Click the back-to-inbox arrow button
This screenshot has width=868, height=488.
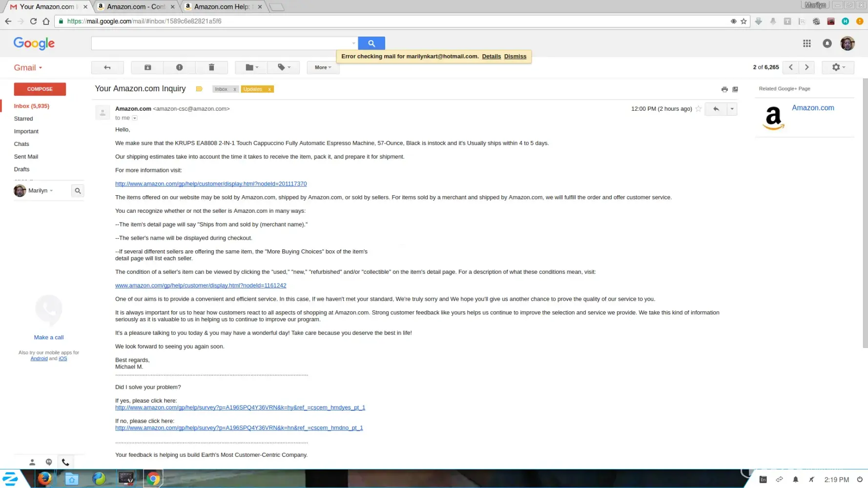(107, 67)
